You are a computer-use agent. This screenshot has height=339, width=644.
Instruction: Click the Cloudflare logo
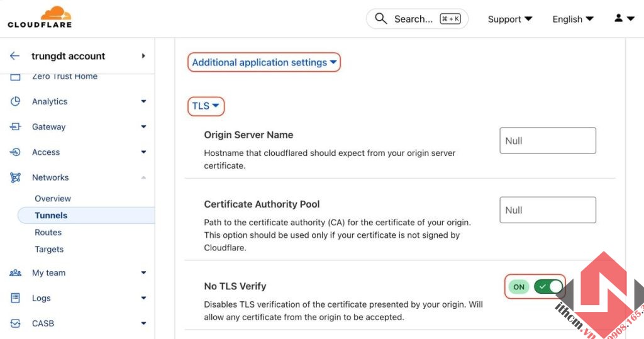coord(40,17)
